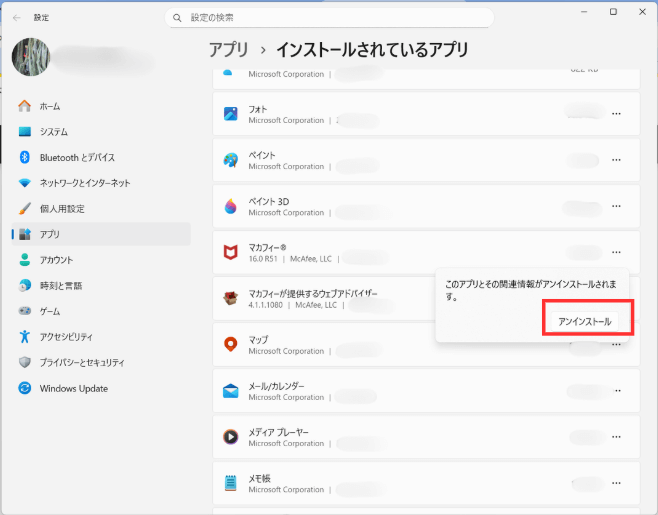Click the Windows Update refresh icon
The image size is (658, 515).
[25, 388]
